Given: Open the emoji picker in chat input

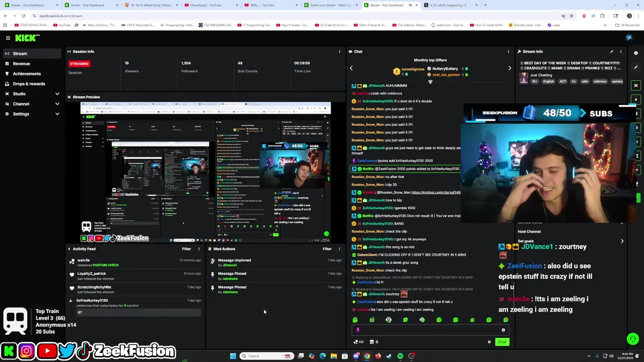Looking at the screenshot, I should click(x=503, y=330).
